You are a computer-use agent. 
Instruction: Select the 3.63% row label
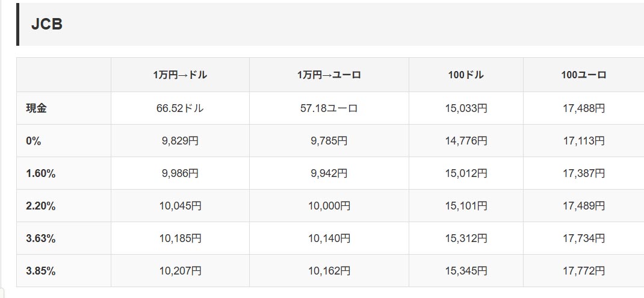click(40, 238)
